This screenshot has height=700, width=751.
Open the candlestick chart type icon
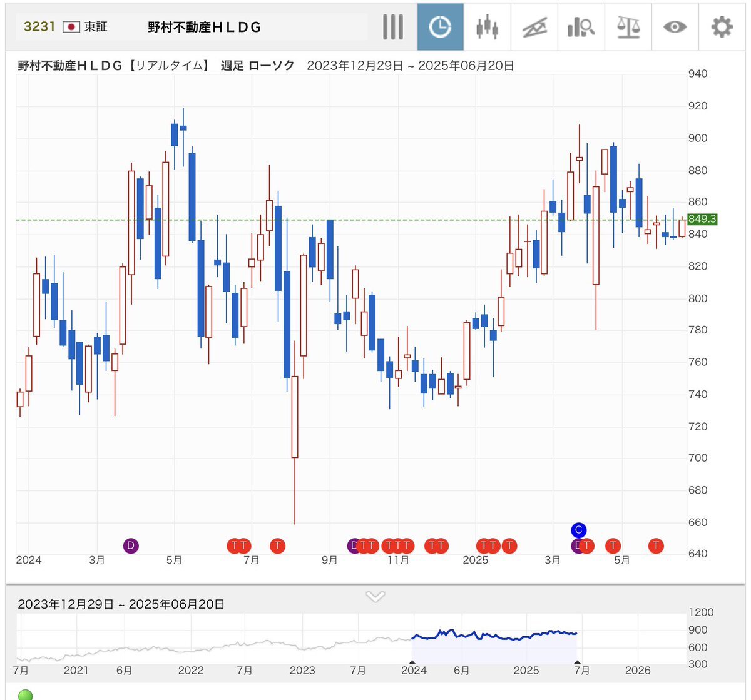tap(487, 27)
